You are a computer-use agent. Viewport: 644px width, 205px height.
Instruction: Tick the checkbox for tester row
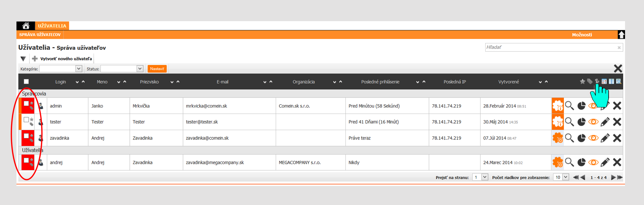[26, 120]
